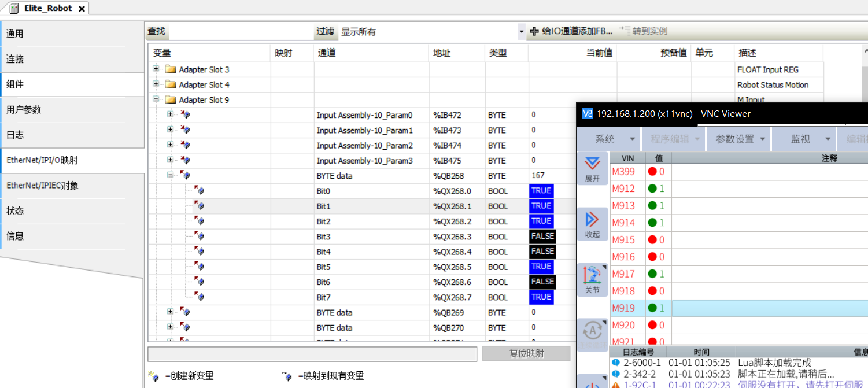This screenshot has width=868, height=388.
Task: Expand the Adapter Slot 3 tree node
Action: point(156,69)
